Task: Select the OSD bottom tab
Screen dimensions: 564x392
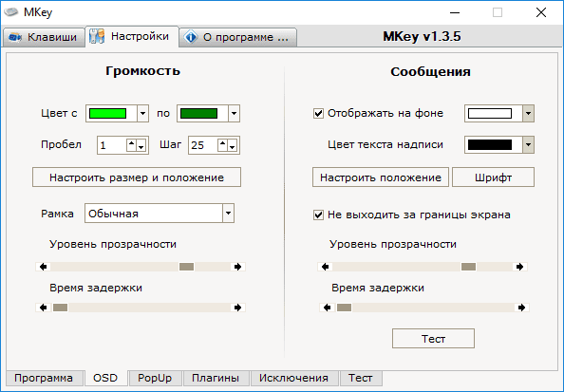Action: [105, 378]
